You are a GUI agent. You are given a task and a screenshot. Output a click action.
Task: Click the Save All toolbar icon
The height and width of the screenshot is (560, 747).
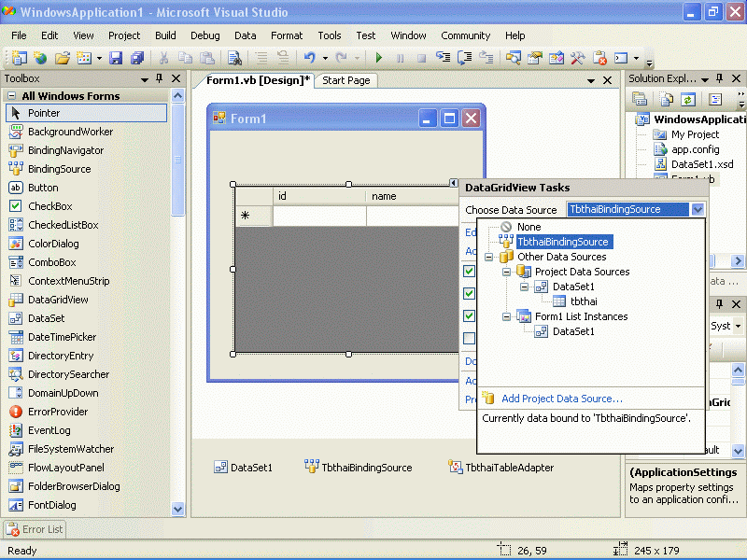point(137,58)
